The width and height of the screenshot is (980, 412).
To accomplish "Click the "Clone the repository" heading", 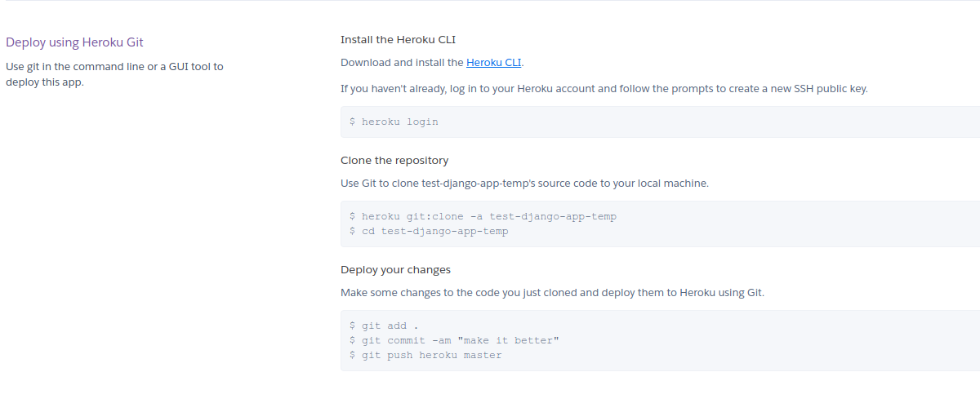I will click(x=394, y=160).
